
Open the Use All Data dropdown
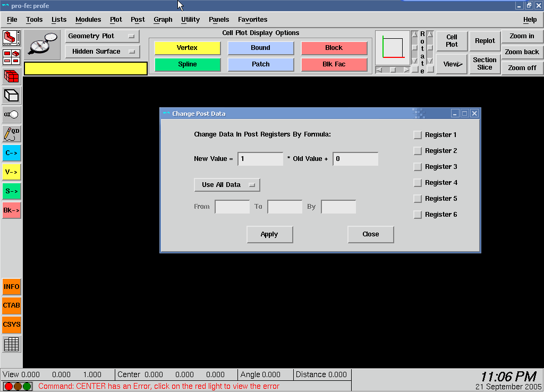(x=227, y=185)
